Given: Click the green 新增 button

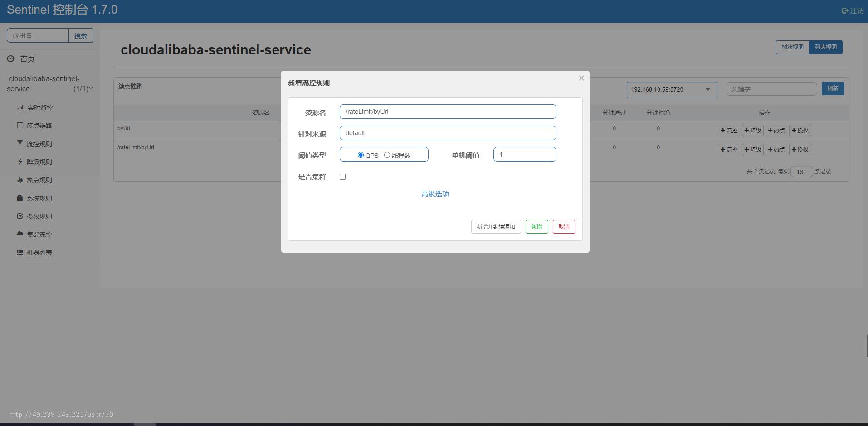Looking at the screenshot, I should pyautogui.click(x=536, y=227).
